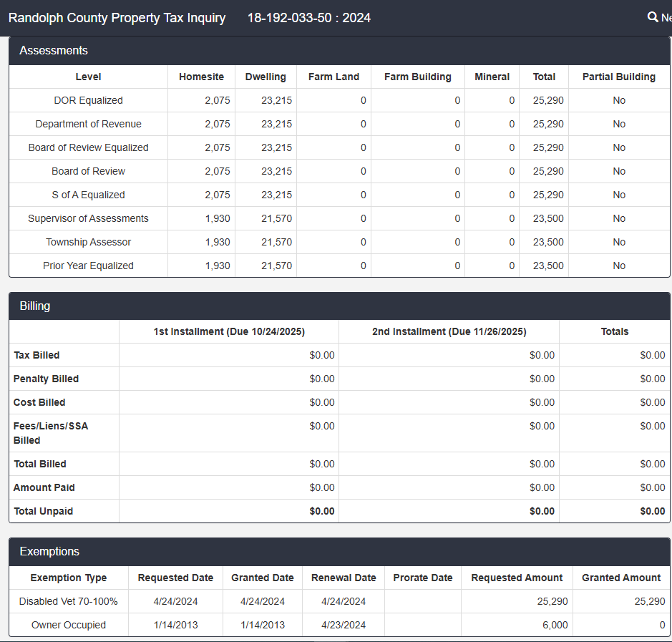Viewport: 672px width, 642px height.
Task: Select the Total Unpaid row label
Action: pyautogui.click(x=43, y=511)
